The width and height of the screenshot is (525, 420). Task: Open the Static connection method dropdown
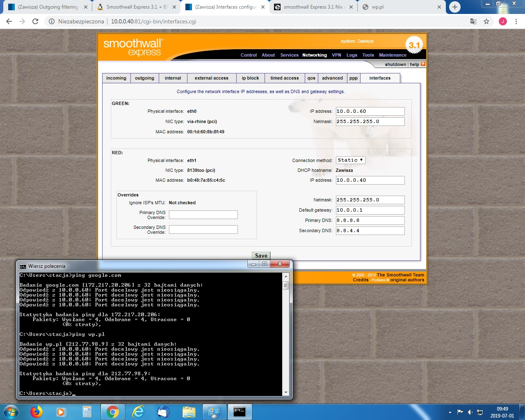pos(350,160)
